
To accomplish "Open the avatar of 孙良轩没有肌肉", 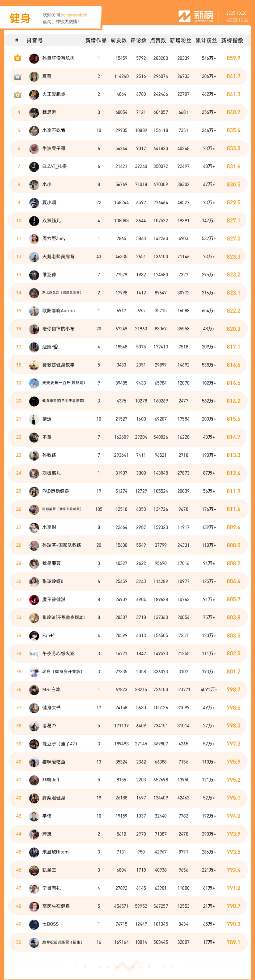I will point(34,58).
